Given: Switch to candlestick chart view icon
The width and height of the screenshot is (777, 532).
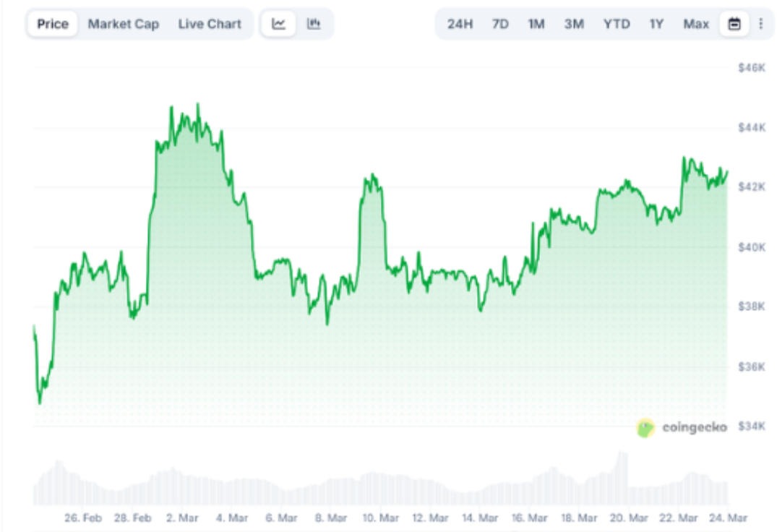Looking at the screenshot, I should [313, 24].
